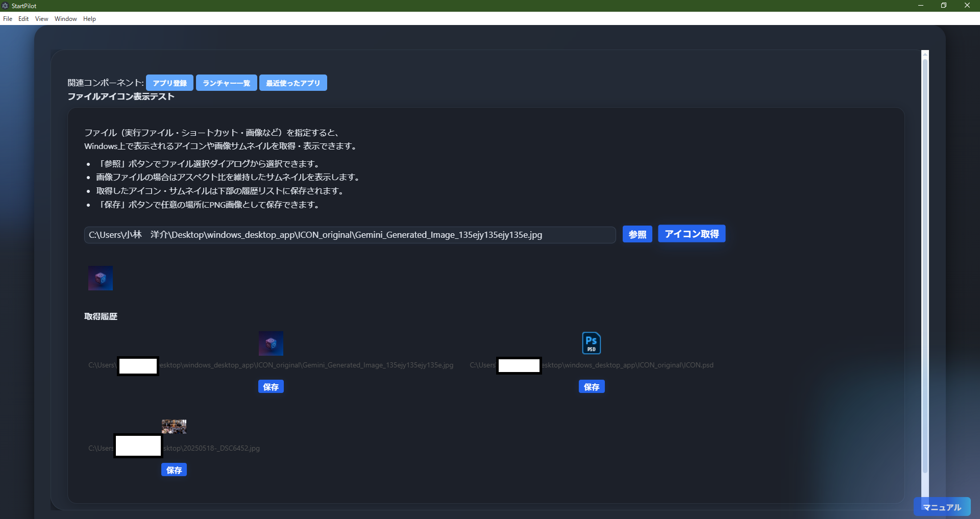The width and height of the screenshot is (980, 519).
Task: Open the View menu
Action: [41, 19]
